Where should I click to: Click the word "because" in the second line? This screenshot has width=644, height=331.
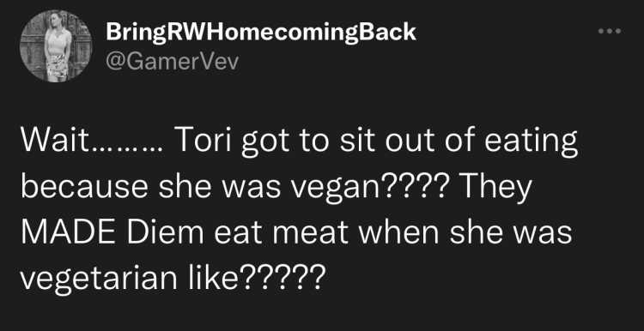pyautogui.click(x=86, y=186)
